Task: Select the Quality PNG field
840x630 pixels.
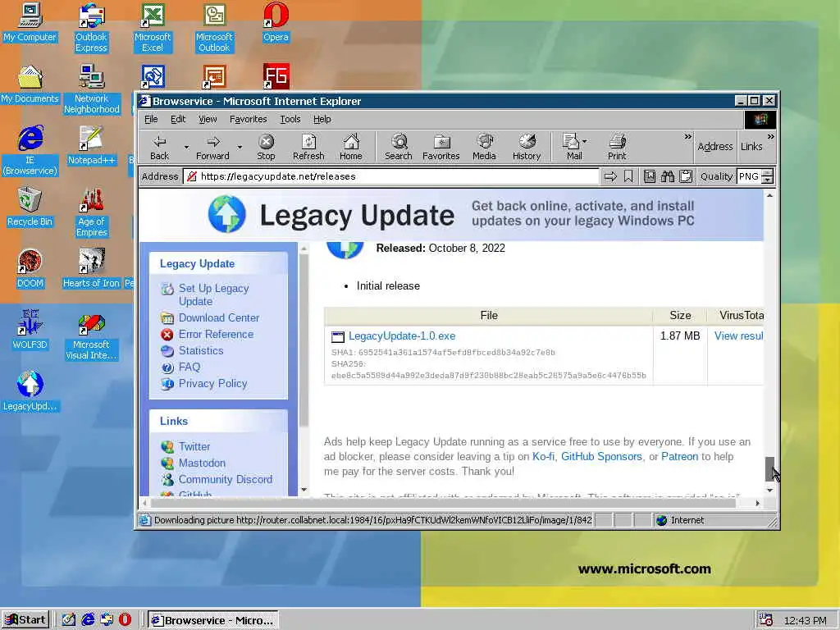Action: 749,176
